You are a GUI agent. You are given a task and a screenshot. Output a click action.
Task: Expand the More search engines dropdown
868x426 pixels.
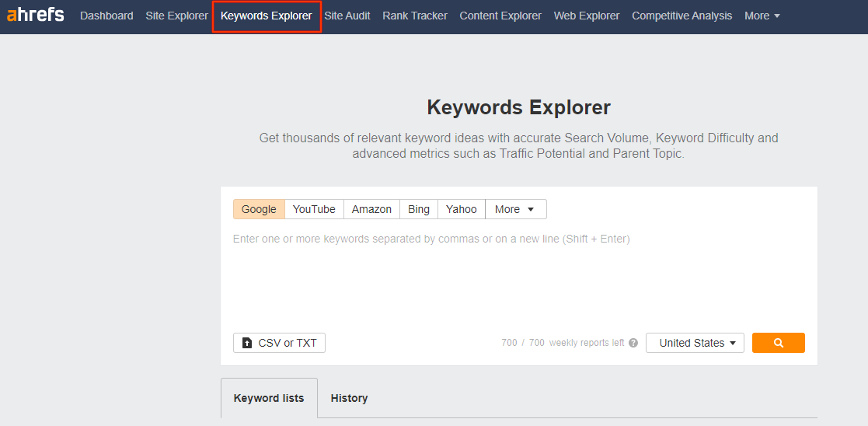515,209
